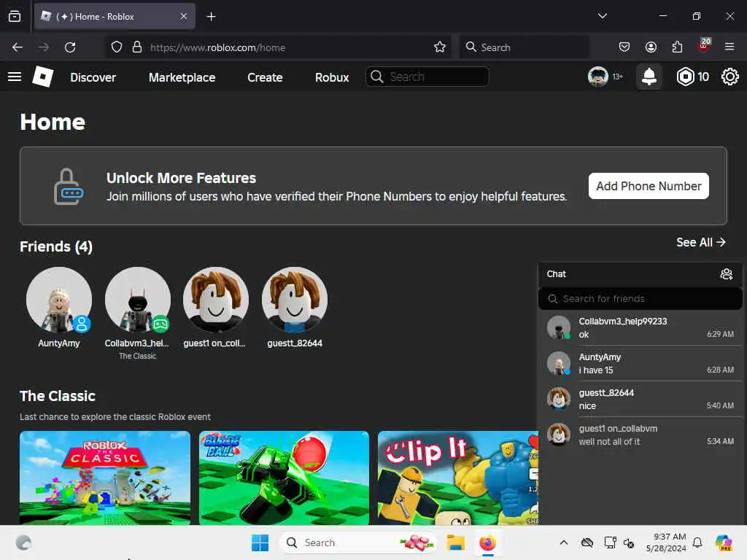Open the Roblox The Classic game thumbnail
The width and height of the screenshot is (747, 560).
coord(105,478)
